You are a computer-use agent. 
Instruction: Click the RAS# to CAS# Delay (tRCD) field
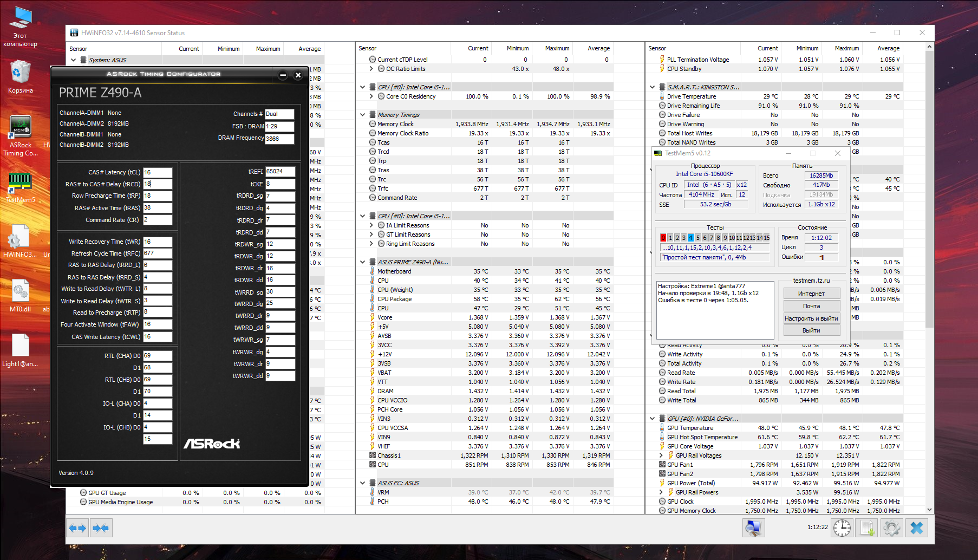158,184
